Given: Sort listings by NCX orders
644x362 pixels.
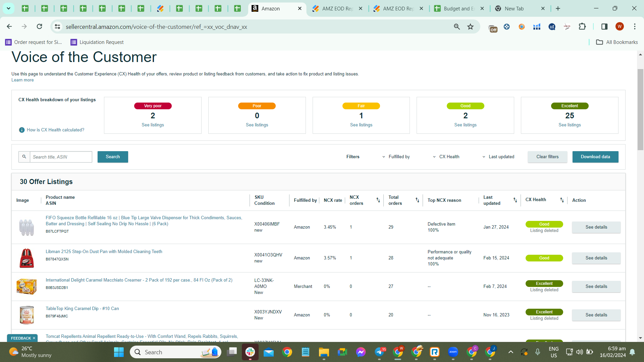Looking at the screenshot, I should click(x=378, y=200).
